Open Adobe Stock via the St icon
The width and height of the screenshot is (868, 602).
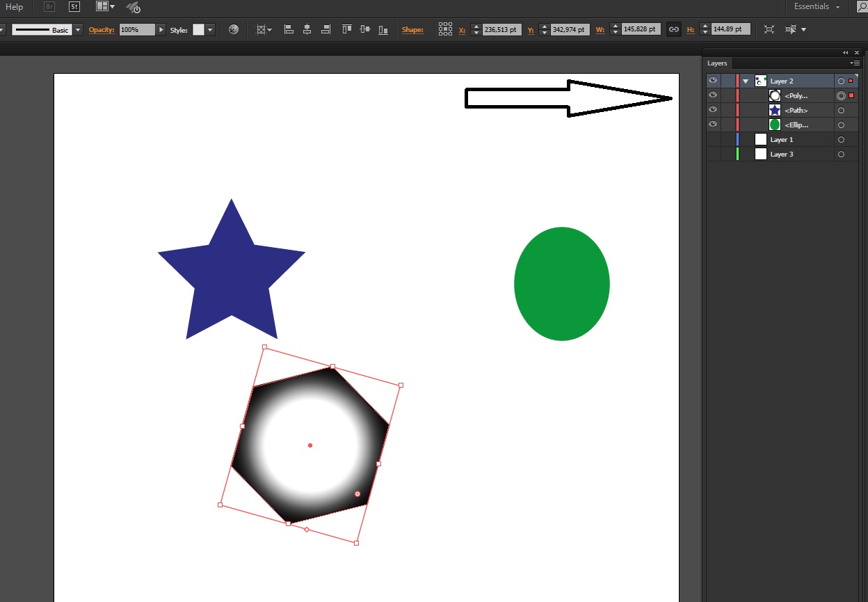74,7
